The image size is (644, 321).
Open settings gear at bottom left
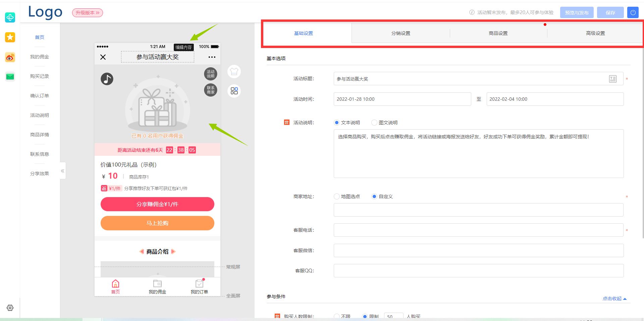[10, 308]
